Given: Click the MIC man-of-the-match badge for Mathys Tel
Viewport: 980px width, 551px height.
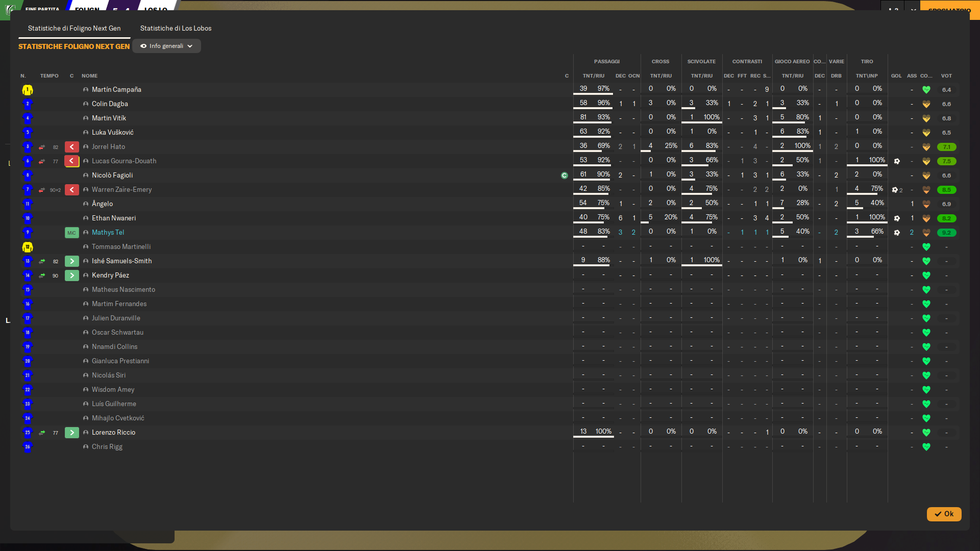Looking at the screenshot, I should tap(71, 233).
